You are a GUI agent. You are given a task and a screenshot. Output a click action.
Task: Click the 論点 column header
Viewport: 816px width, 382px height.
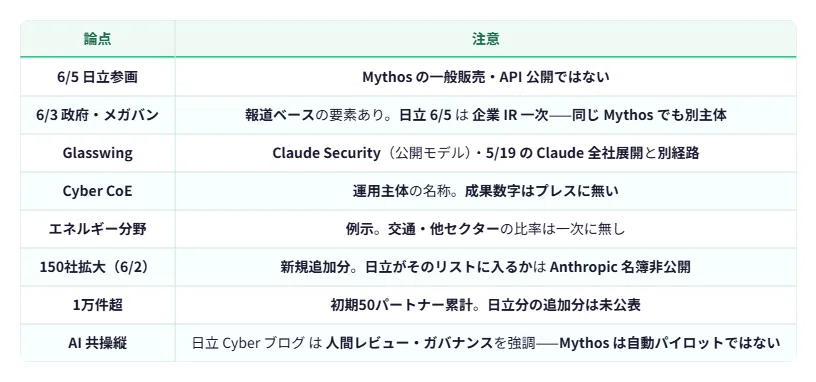[x=97, y=39]
